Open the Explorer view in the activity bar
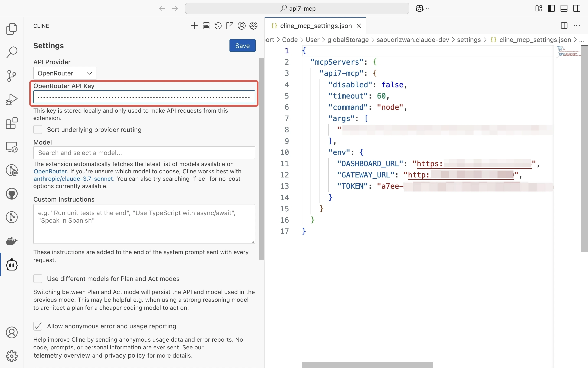 (11, 29)
